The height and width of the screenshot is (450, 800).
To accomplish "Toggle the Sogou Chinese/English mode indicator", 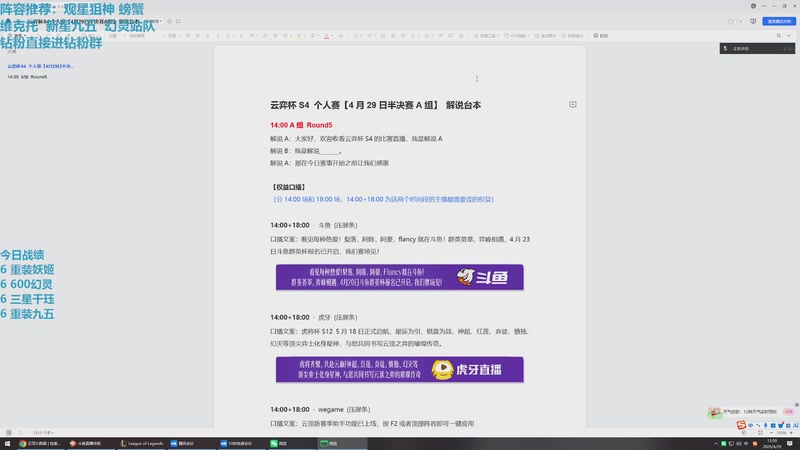I will (x=751, y=425).
